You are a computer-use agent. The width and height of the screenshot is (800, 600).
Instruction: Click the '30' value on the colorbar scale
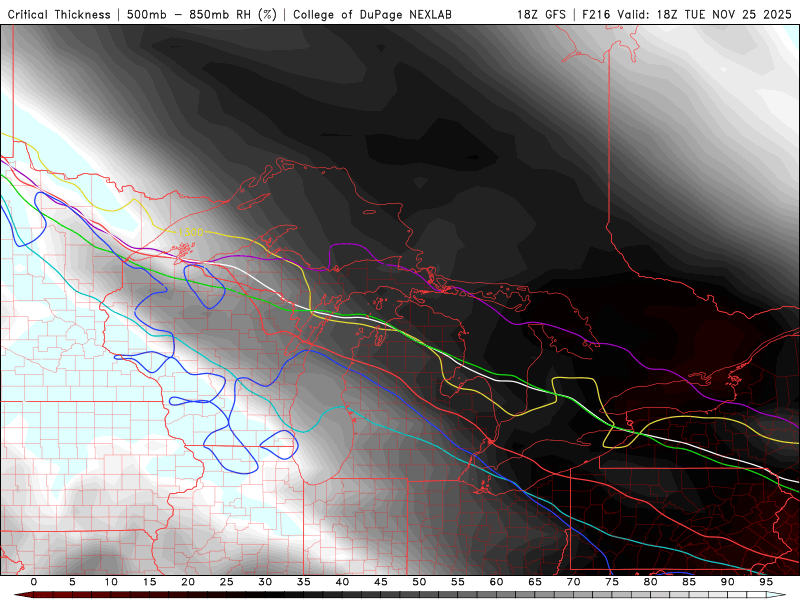coord(265,582)
